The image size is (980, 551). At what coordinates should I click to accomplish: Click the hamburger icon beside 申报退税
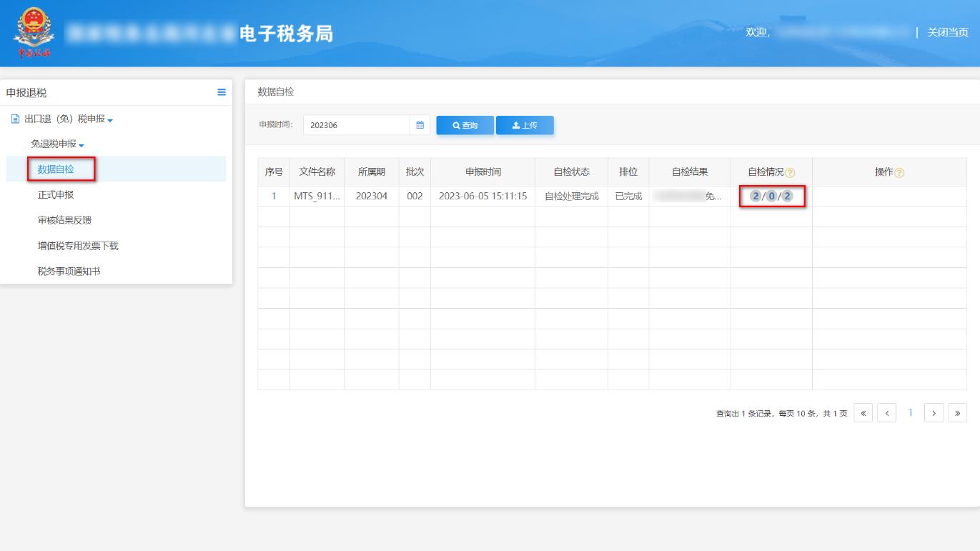click(x=222, y=91)
